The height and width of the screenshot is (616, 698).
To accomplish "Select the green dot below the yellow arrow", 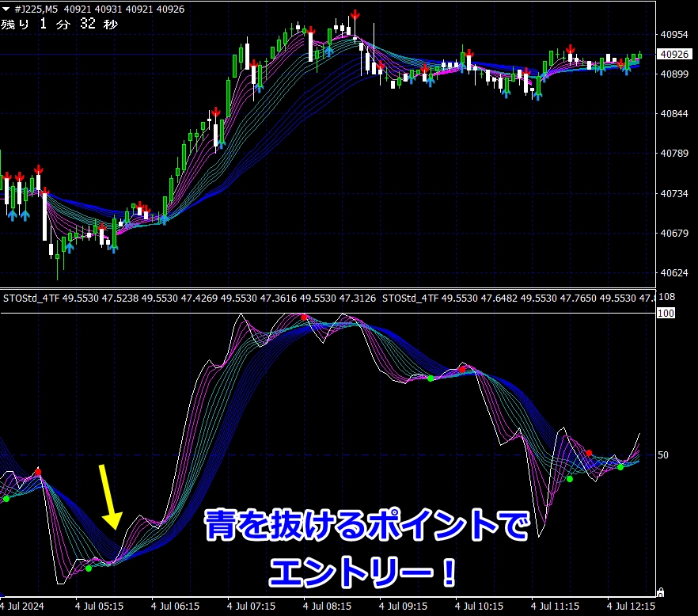I will (x=89, y=568).
